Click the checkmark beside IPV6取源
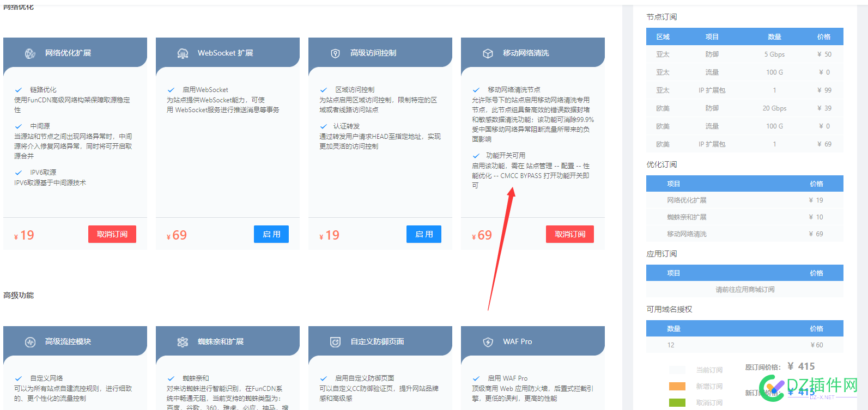This screenshot has width=868, height=410. pyautogui.click(x=19, y=173)
